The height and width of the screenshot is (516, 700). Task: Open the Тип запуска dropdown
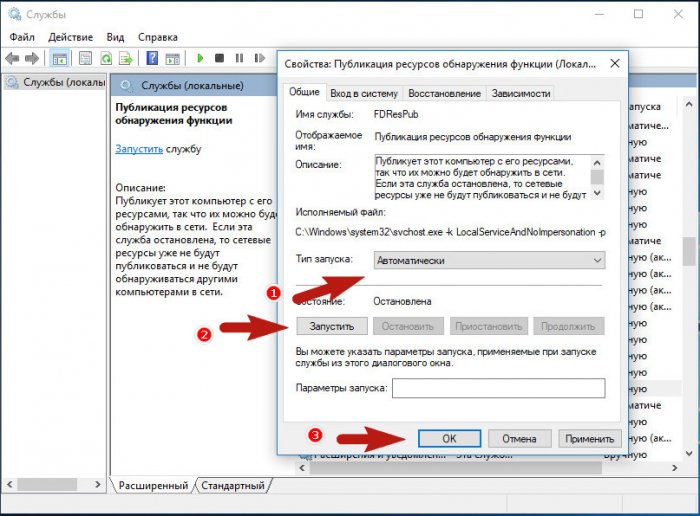pyautogui.click(x=489, y=260)
